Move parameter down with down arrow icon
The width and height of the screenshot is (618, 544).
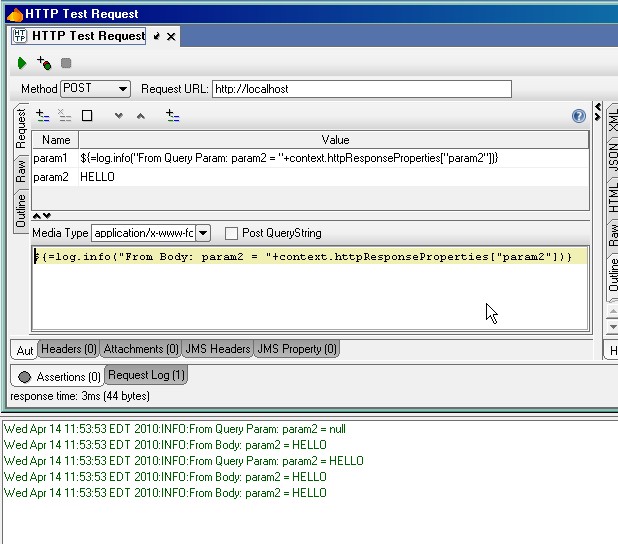pos(119,116)
